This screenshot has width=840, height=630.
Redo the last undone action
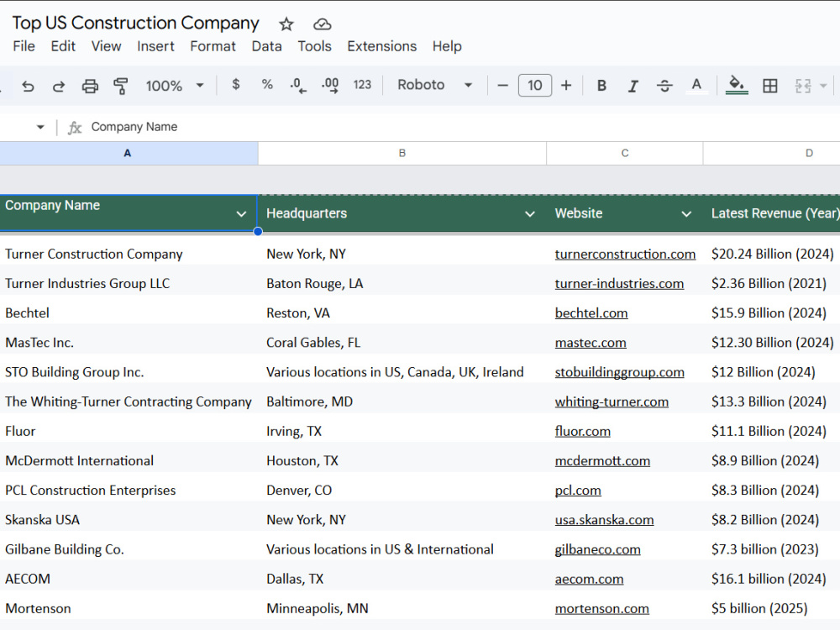coord(59,86)
